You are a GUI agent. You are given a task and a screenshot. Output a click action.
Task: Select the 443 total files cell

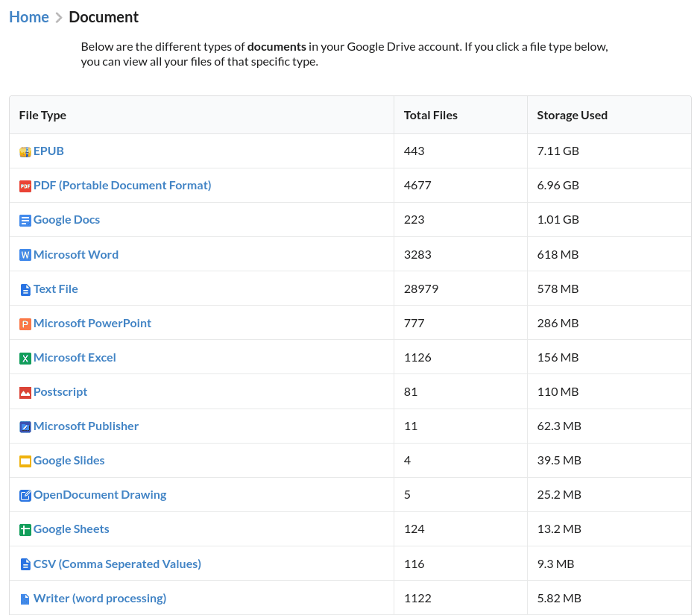coord(461,151)
